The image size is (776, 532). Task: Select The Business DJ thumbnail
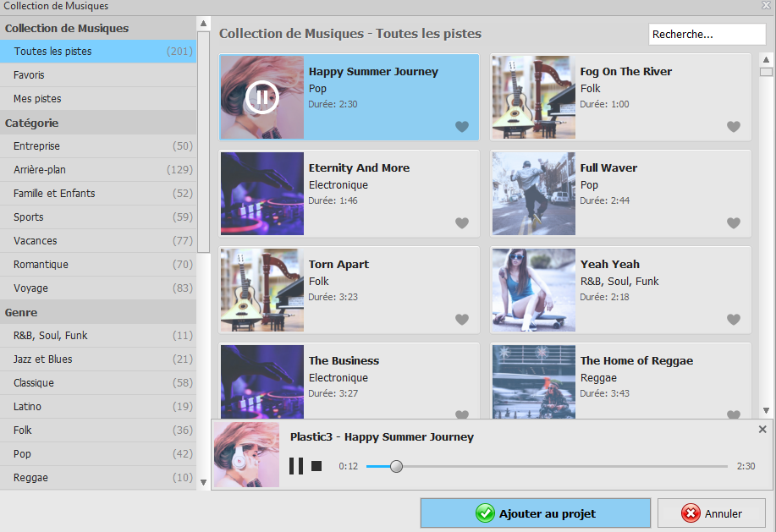click(x=262, y=381)
